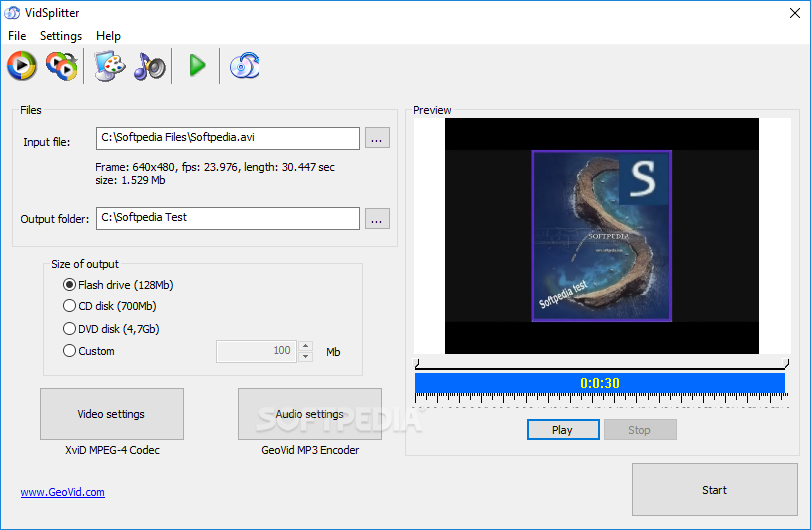Click the XviD MPEG-4 Codec label
811x530 pixels.
tap(112, 450)
